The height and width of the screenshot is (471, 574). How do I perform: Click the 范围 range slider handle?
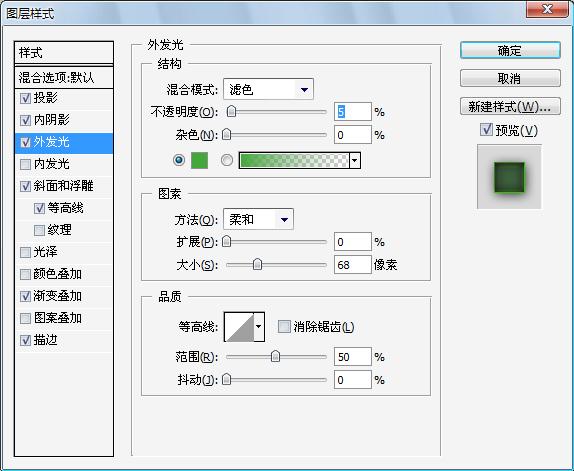(x=275, y=356)
